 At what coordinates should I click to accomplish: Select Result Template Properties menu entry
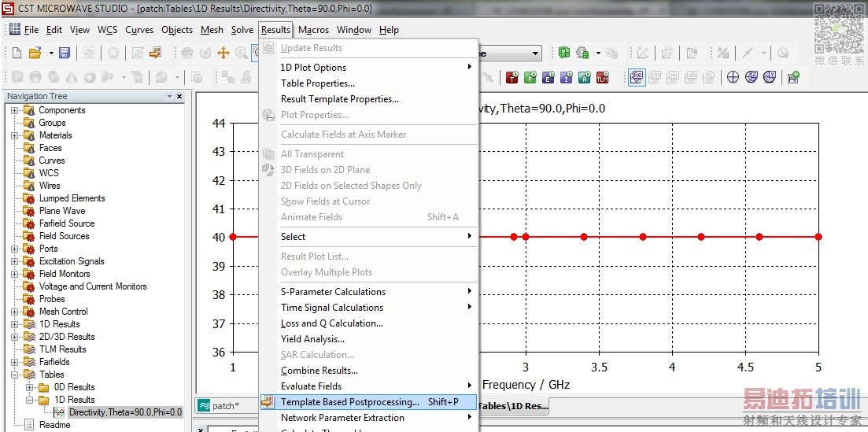coord(368,99)
